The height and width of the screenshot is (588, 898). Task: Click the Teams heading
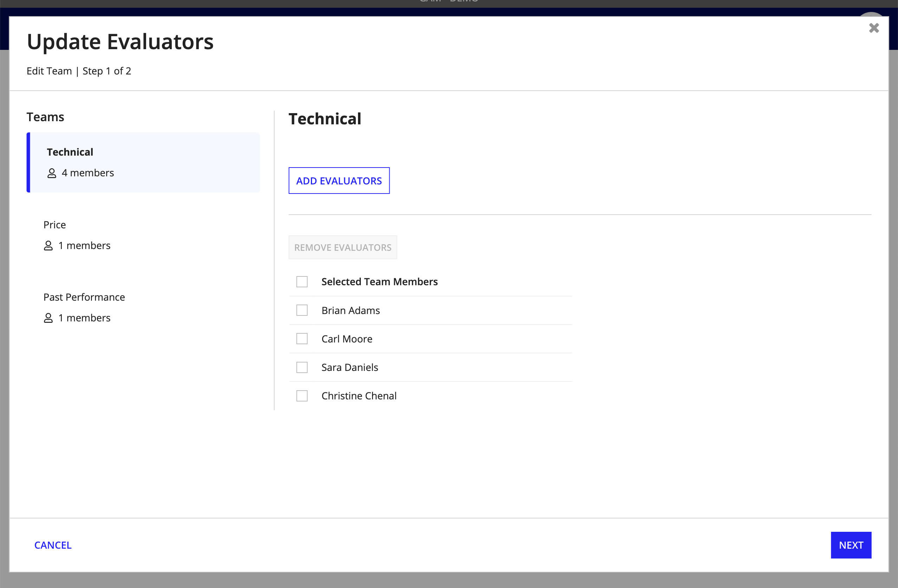(45, 117)
